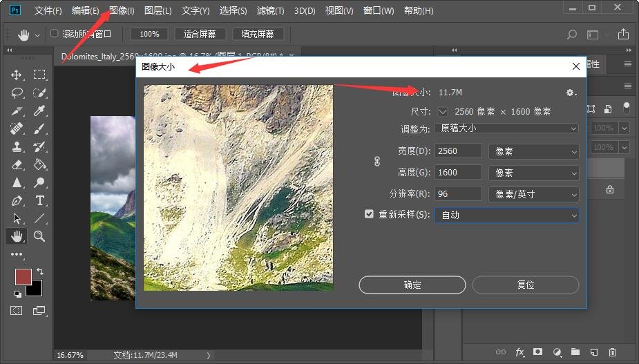Image resolution: width=639 pixels, height=364 pixels.
Task: Select the Clone Stamp tool
Action: 17,146
